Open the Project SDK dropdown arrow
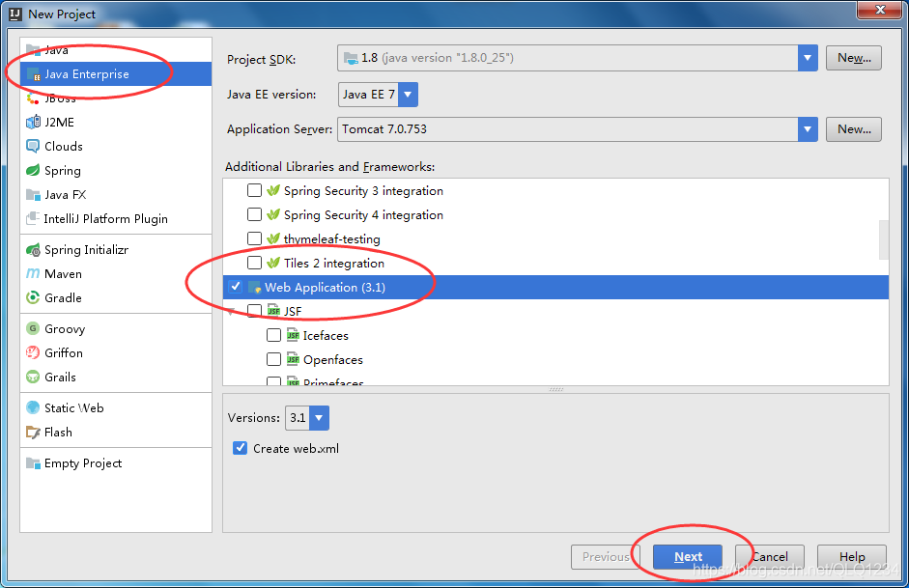This screenshot has height=588, width=909. click(x=808, y=58)
